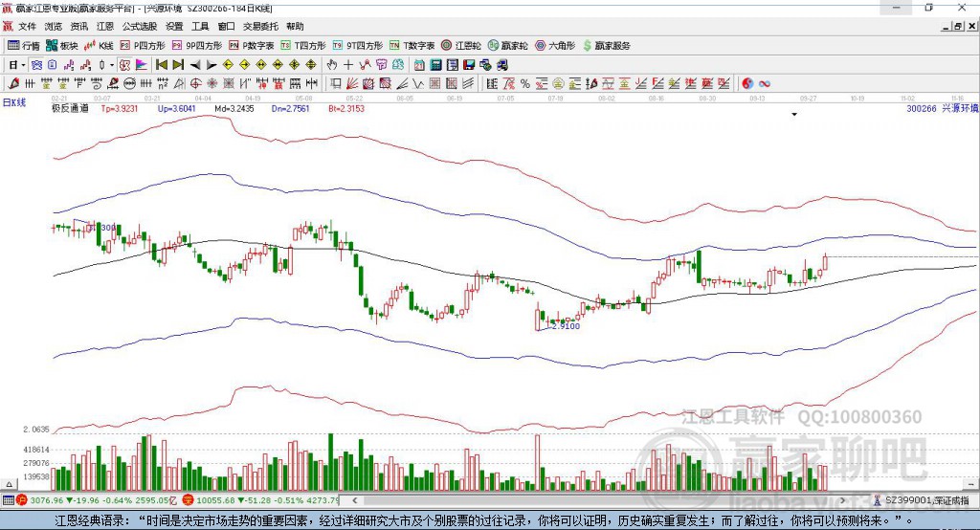The width and height of the screenshot is (980, 530).
Task: Open the 公式选股 menu
Action: point(140,26)
